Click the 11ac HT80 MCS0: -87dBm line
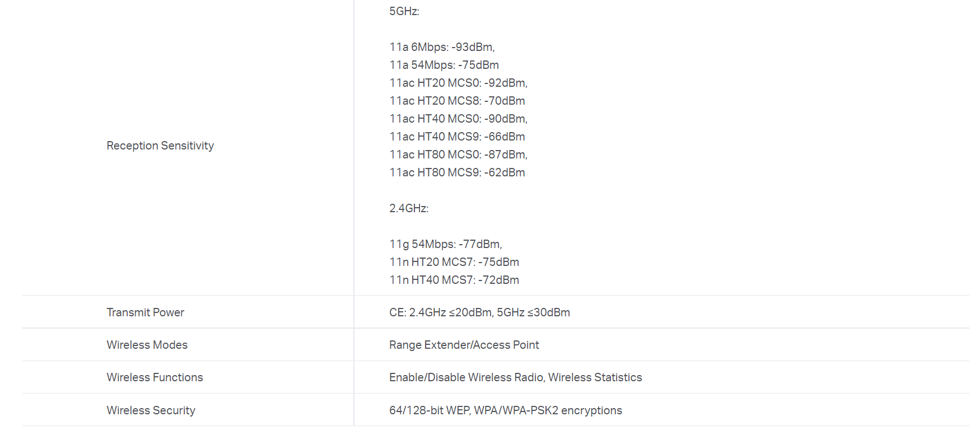The width and height of the screenshot is (980, 435). pyautogui.click(x=458, y=155)
